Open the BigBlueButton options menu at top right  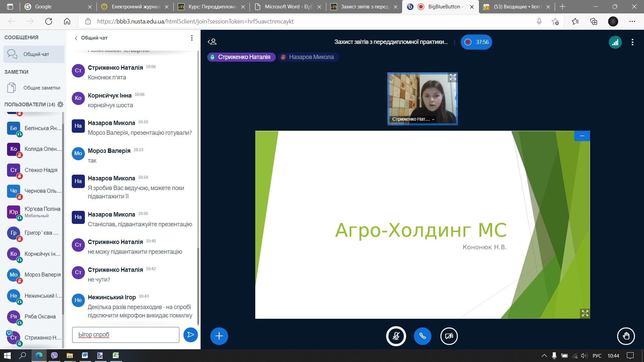click(632, 42)
